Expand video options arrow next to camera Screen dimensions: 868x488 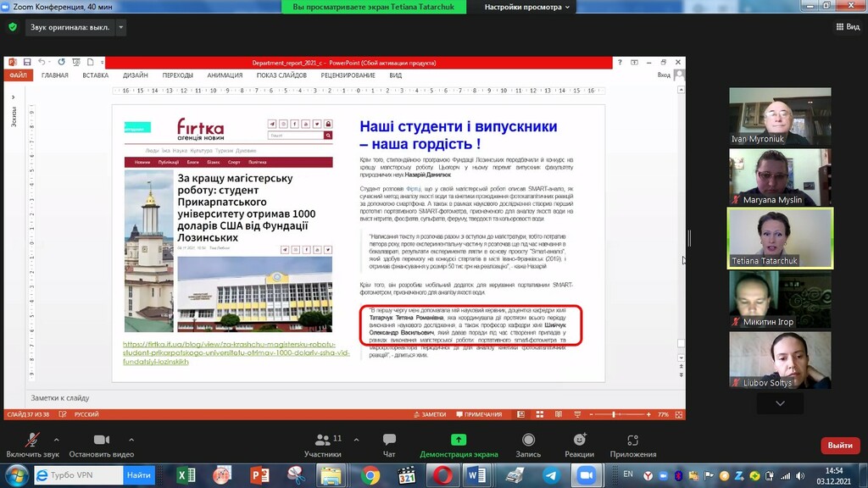coord(131,440)
